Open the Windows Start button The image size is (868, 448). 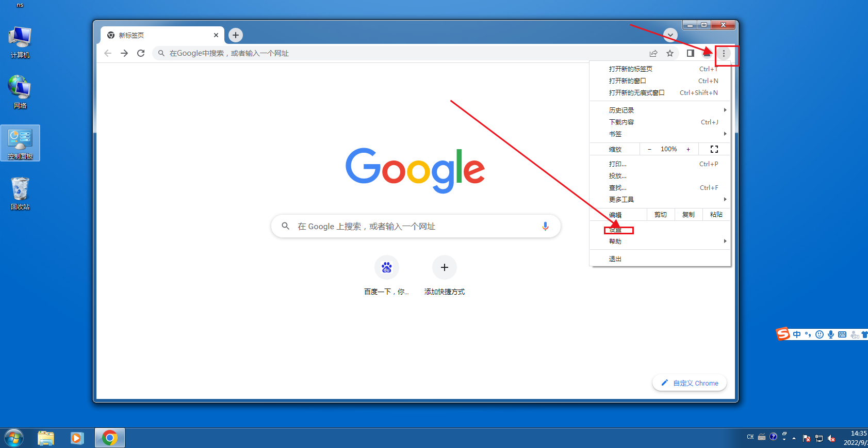14,438
